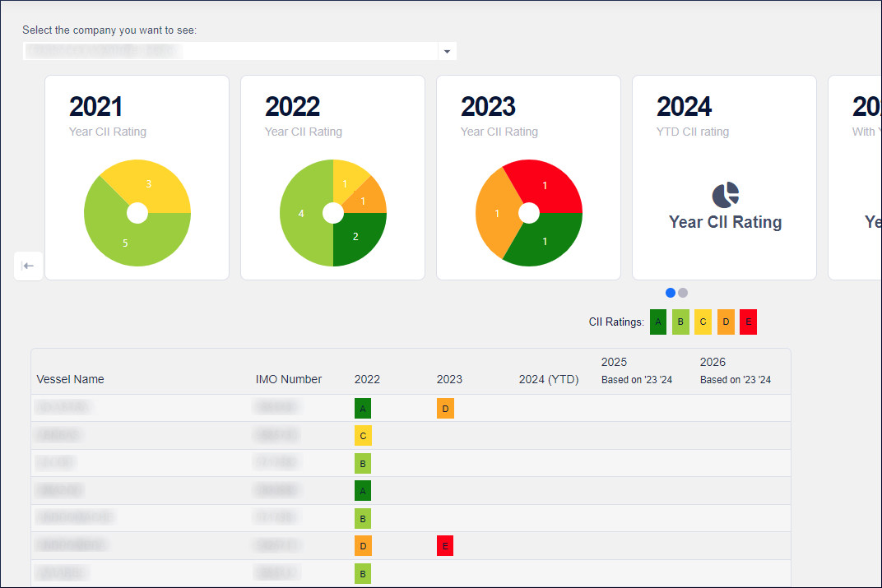Click the yellow segment in 2021 pie chart
The height and width of the screenshot is (588, 882).
point(152,185)
